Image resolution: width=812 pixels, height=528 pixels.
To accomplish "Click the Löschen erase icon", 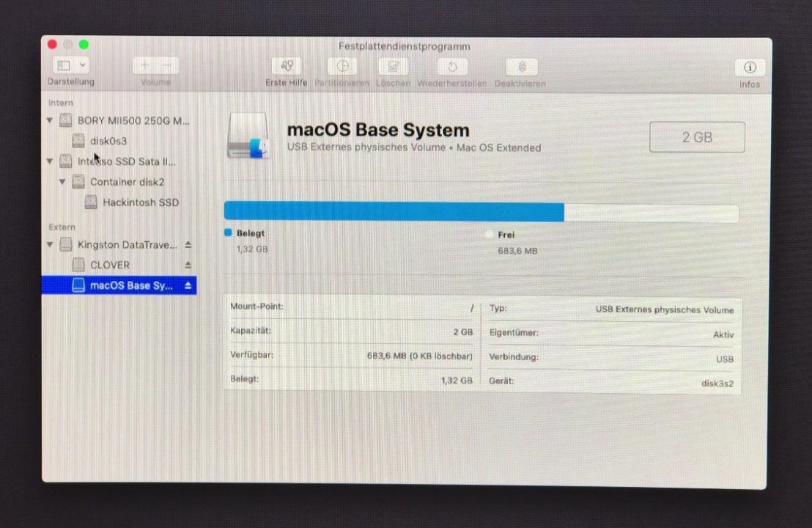I will point(393,67).
